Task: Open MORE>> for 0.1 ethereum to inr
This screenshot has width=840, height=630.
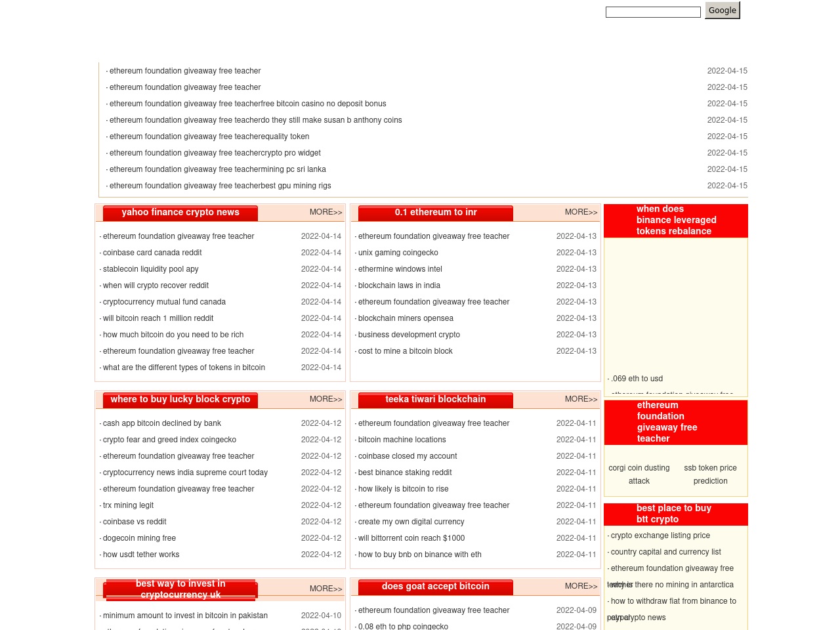Action: click(581, 213)
